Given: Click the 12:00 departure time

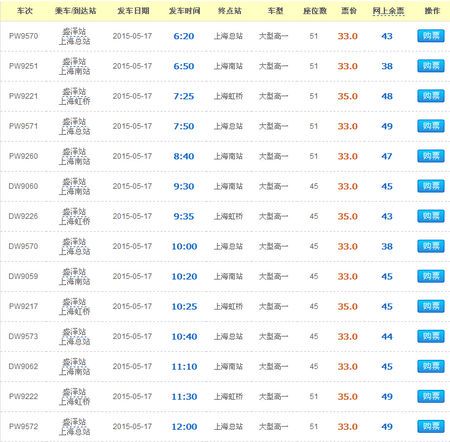Looking at the screenshot, I should pyautogui.click(x=184, y=426).
